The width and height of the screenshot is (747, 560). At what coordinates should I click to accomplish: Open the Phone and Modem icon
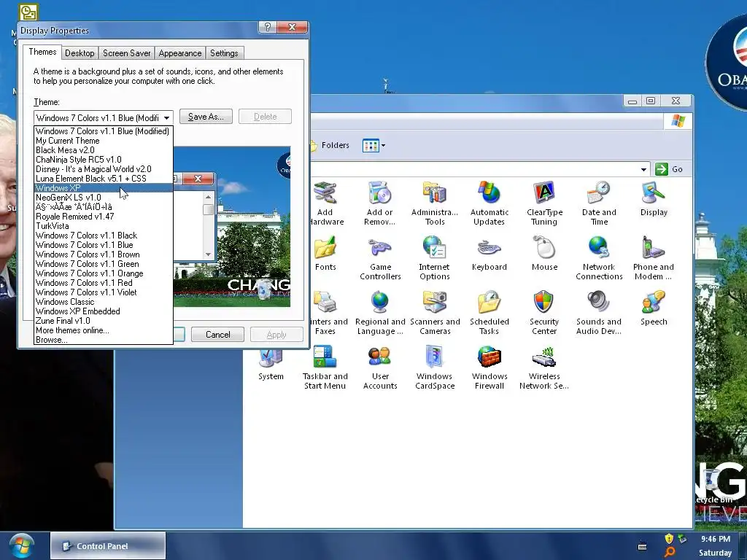tap(654, 258)
